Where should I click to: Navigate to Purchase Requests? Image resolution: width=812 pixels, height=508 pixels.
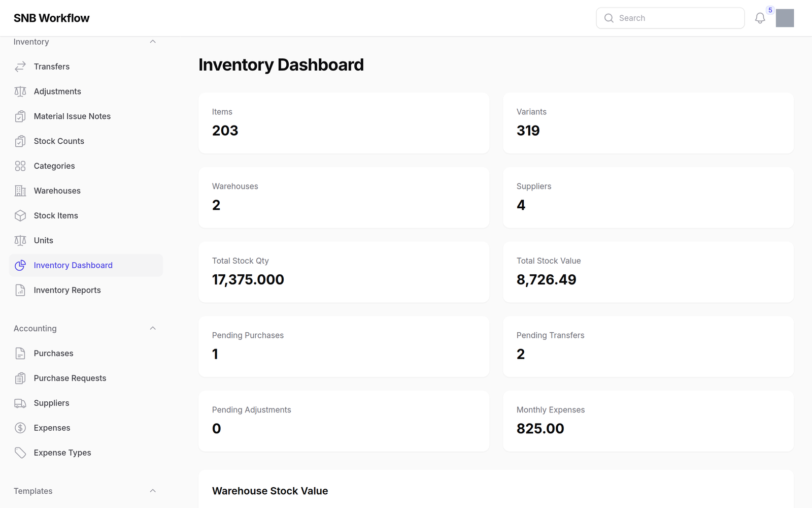(86, 378)
